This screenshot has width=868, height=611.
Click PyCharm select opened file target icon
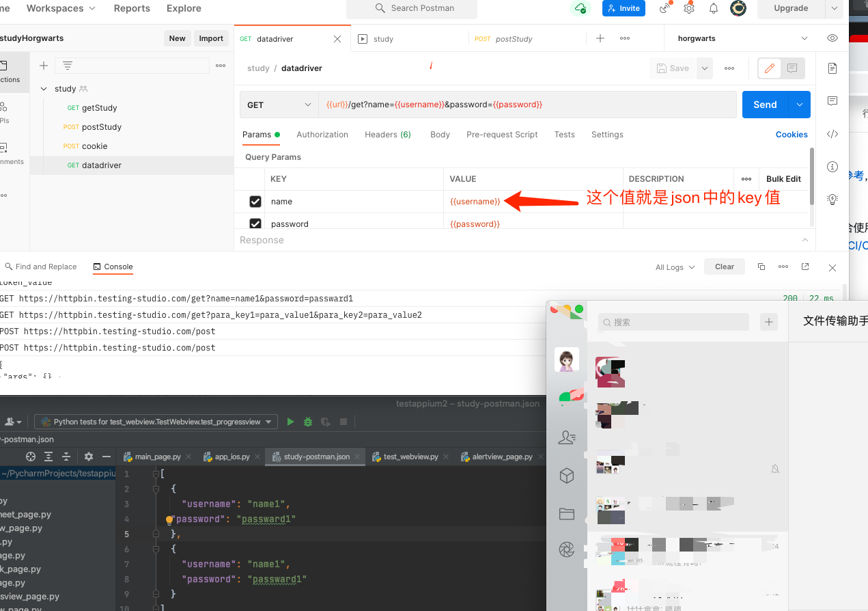click(31, 457)
